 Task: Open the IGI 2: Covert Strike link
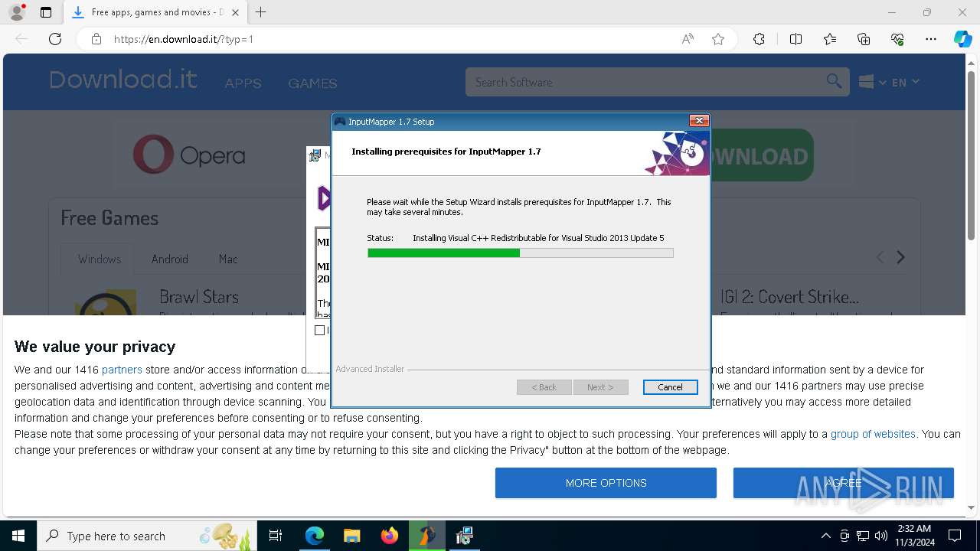click(789, 297)
